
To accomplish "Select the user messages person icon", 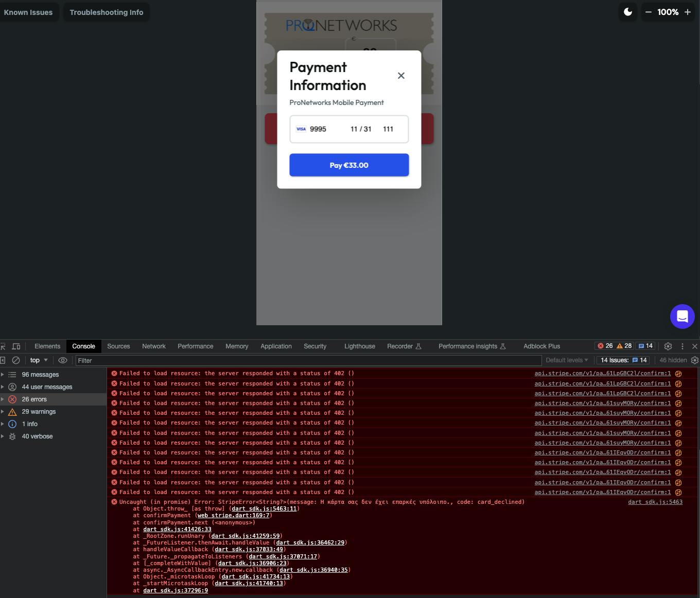I will coord(12,387).
